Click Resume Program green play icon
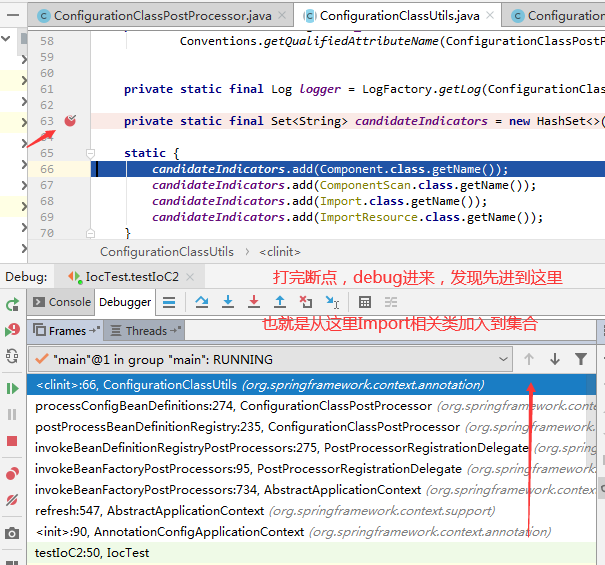The height and width of the screenshot is (565, 605). click(12, 388)
